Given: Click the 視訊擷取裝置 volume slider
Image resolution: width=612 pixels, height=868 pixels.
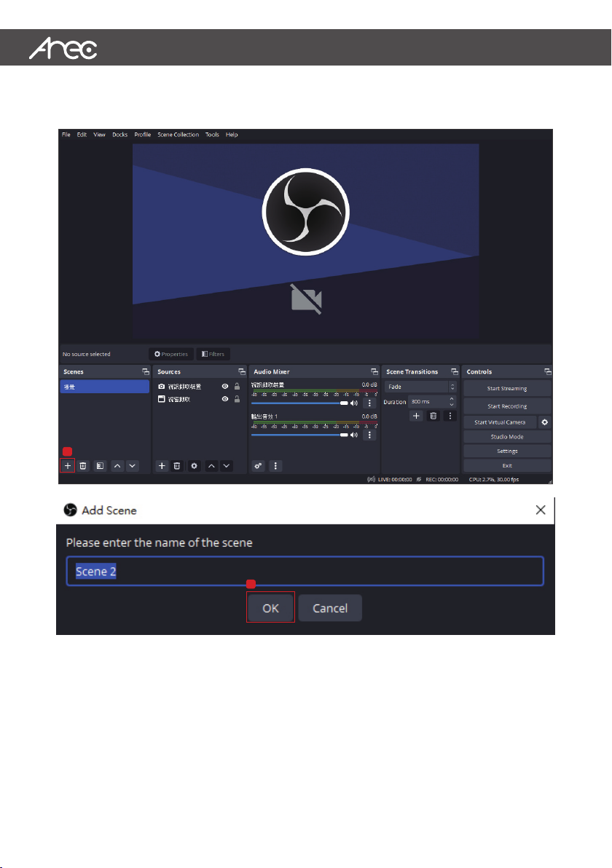Looking at the screenshot, I should click(x=299, y=403).
